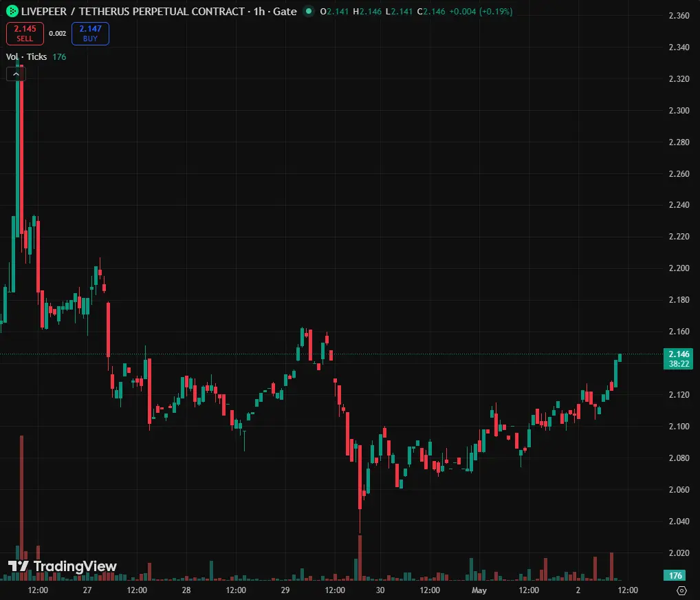Click the 176 volume value in legend
Viewport: 700px width, 600px height.
tap(59, 56)
